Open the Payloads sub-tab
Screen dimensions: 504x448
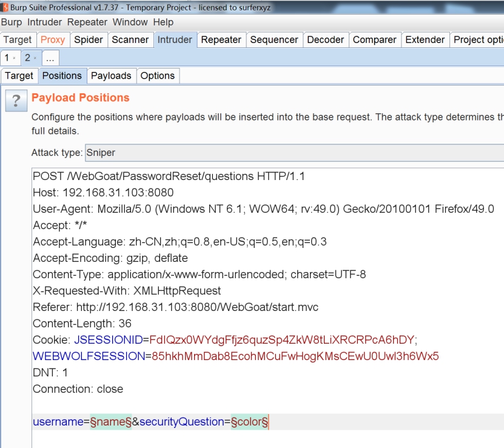pyautogui.click(x=111, y=76)
